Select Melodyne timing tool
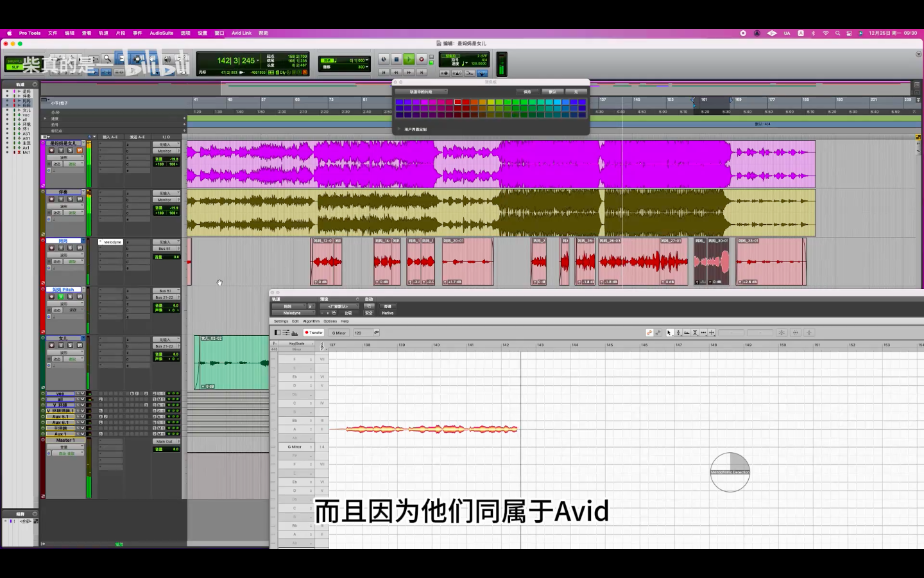Image resolution: width=924 pixels, height=578 pixels. pyautogui.click(x=703, y=333)
